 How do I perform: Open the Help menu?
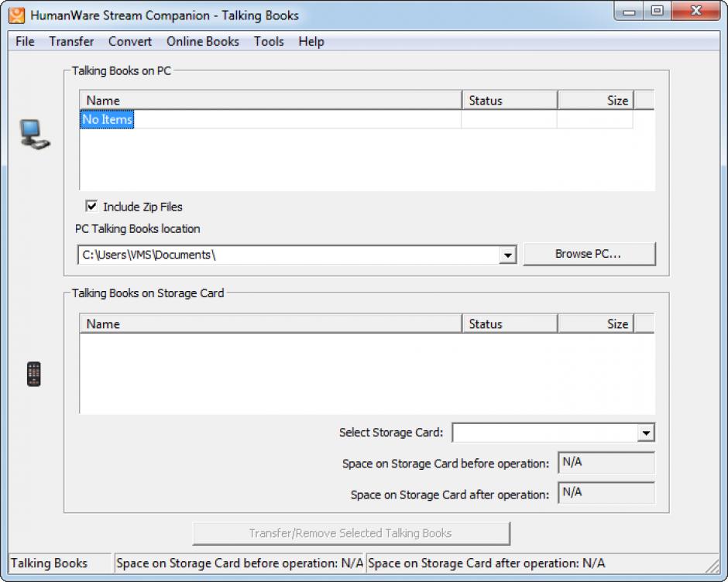point(311,42)
